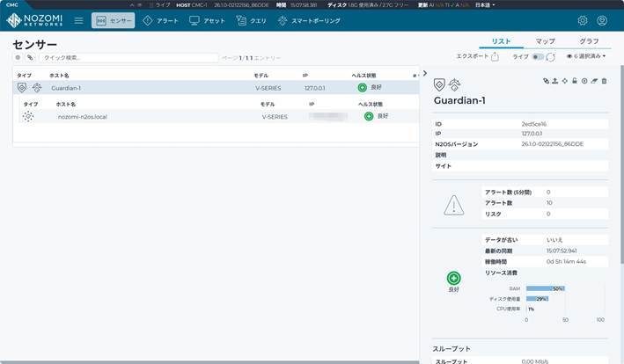Click the refresh icon beside the ライブ toggle
624x364 pixels.
point(551,56)
